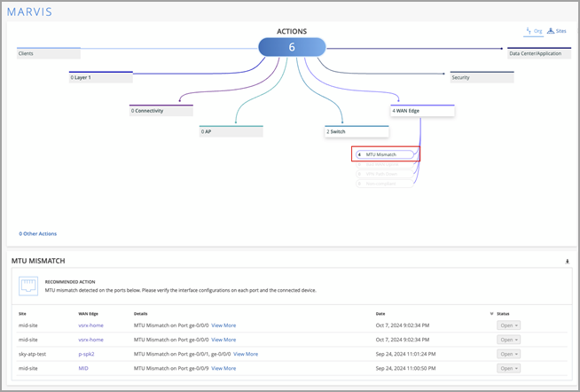Select the AP category box

231,131
